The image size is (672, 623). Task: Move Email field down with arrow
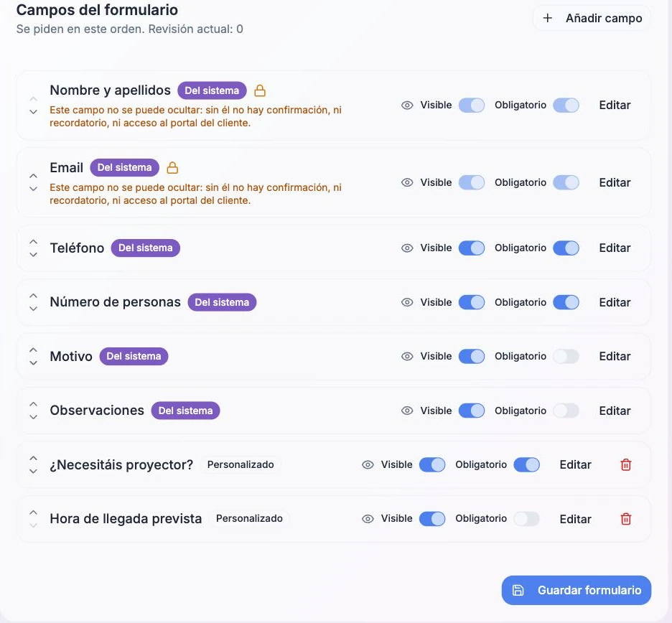(33, 189)
